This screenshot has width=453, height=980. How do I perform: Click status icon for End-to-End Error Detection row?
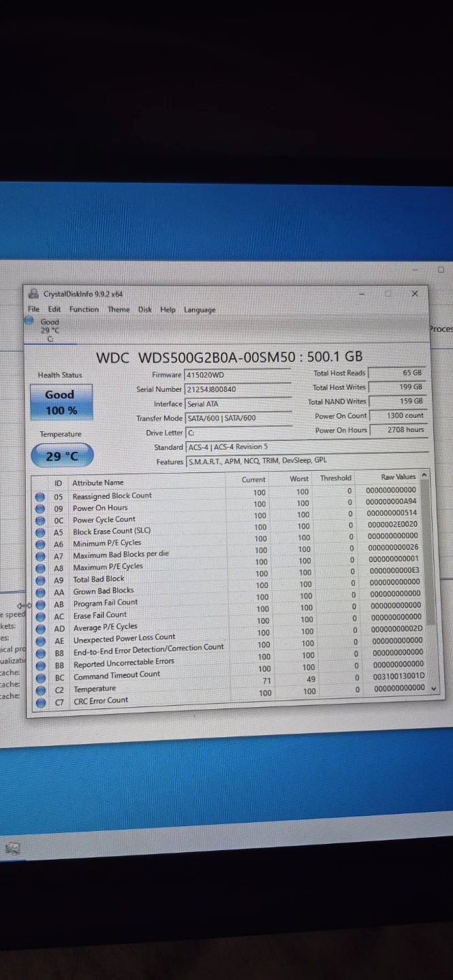(41, 653)
